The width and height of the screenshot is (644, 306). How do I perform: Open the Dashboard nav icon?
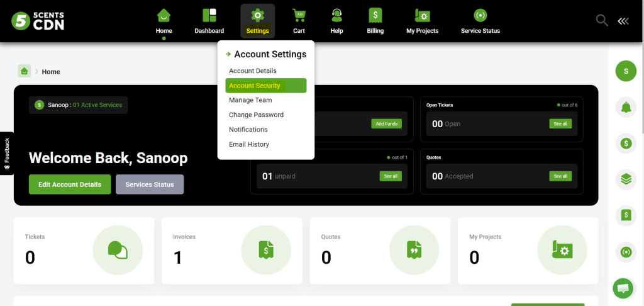(x=209, y=16)
